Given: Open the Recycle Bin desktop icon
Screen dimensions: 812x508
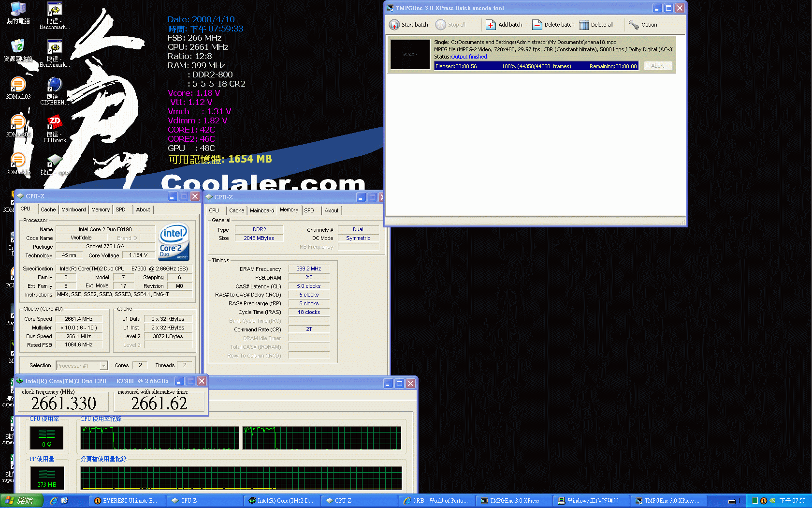Looking at the screenshot, I should click(x=18, y=47).
